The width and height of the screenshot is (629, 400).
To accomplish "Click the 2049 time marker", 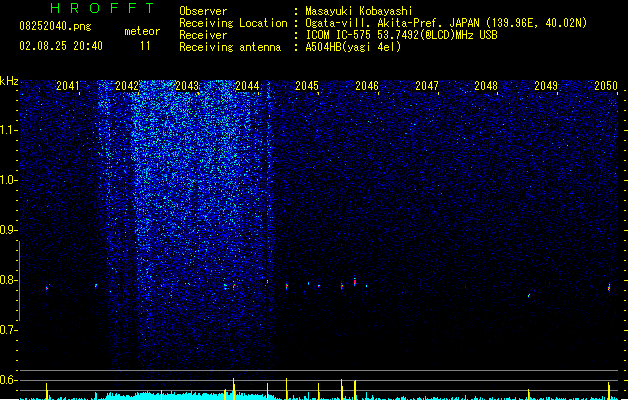I will (546, 86).
